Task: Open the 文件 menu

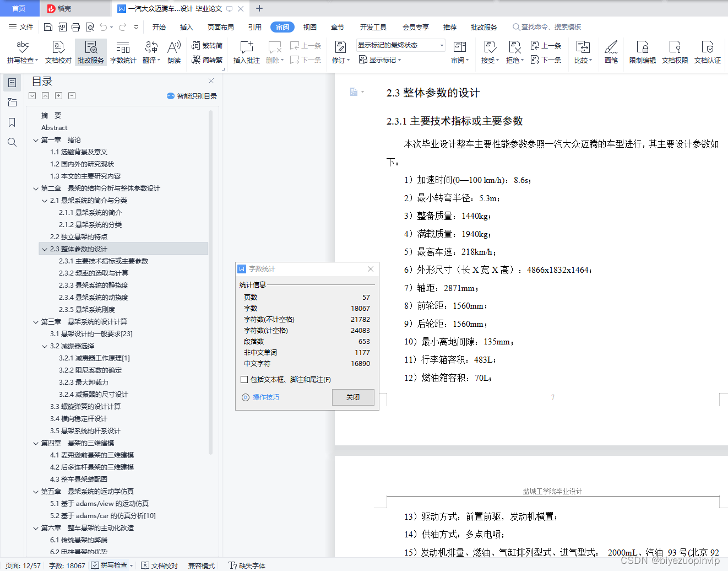Action: pos(21,27)
